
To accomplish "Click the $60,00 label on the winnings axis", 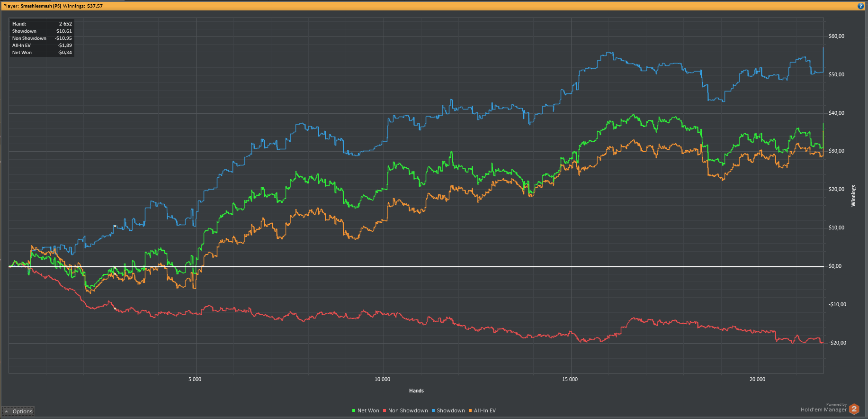I will click(x=836, y=36).
